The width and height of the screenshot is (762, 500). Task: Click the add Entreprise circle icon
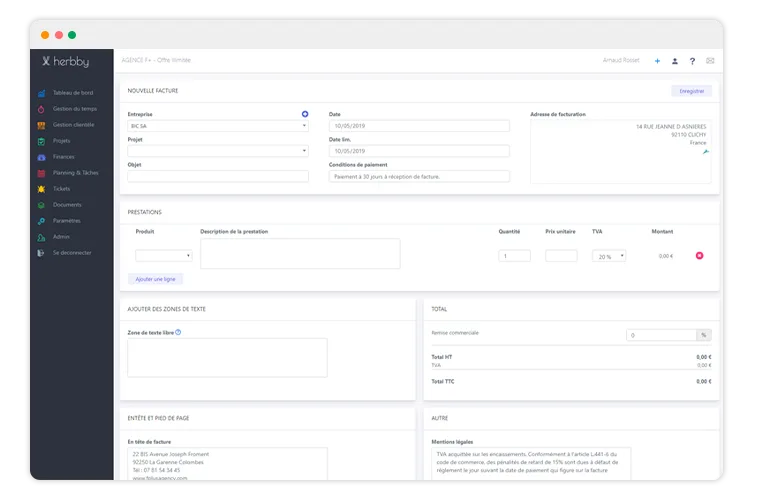pyautogui.click(x=305, y=114)
